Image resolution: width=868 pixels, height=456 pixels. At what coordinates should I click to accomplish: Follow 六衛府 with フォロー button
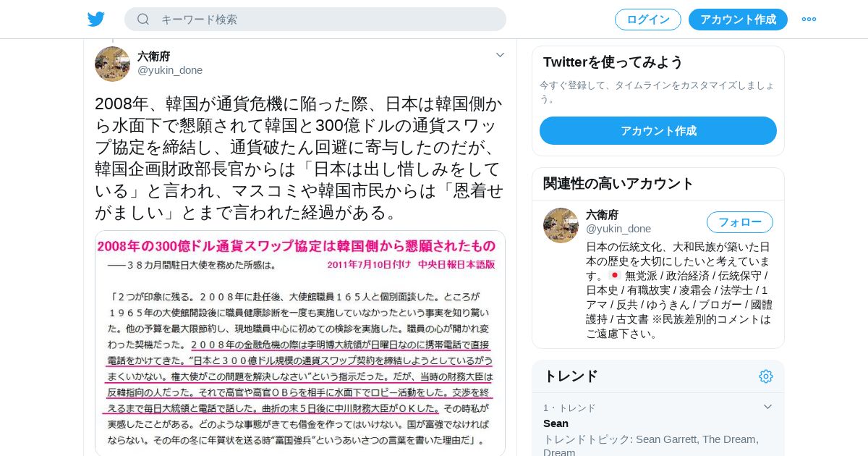tap(740, 222)
